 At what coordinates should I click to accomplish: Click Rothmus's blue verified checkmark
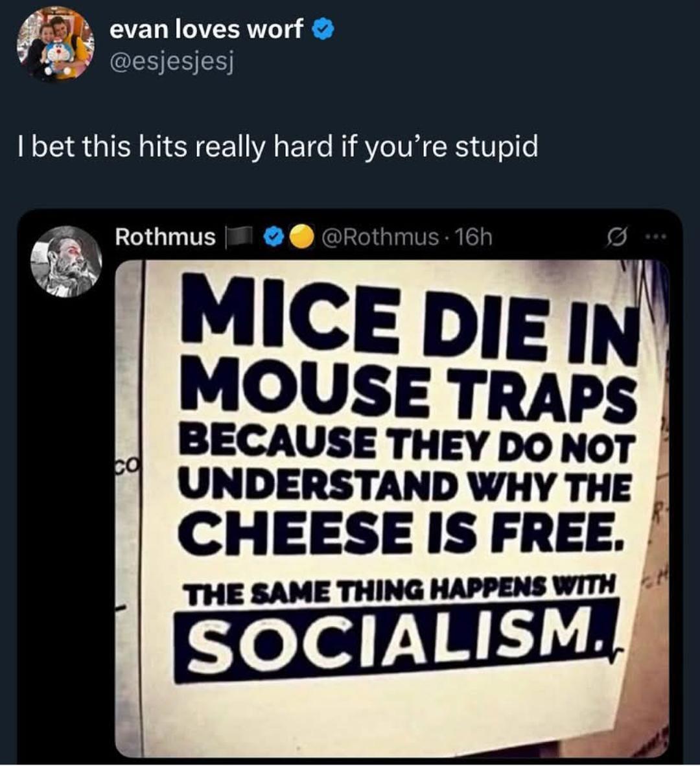pos(275,237)
